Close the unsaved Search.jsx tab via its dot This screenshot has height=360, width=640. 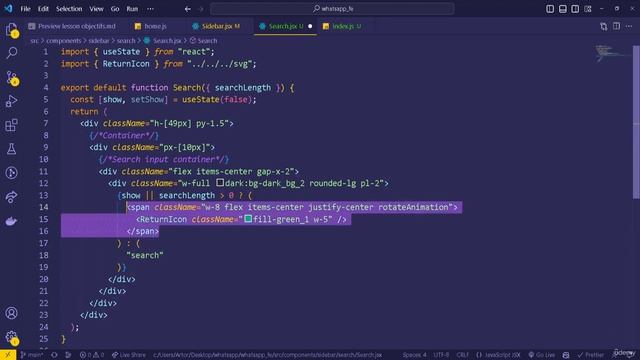[310, 26]
